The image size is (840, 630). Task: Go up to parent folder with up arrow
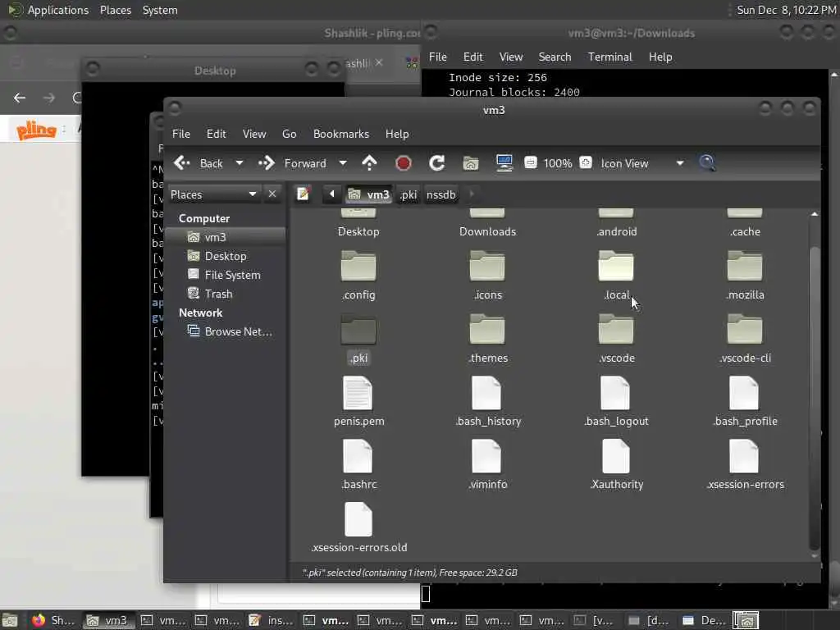(370, 163)
